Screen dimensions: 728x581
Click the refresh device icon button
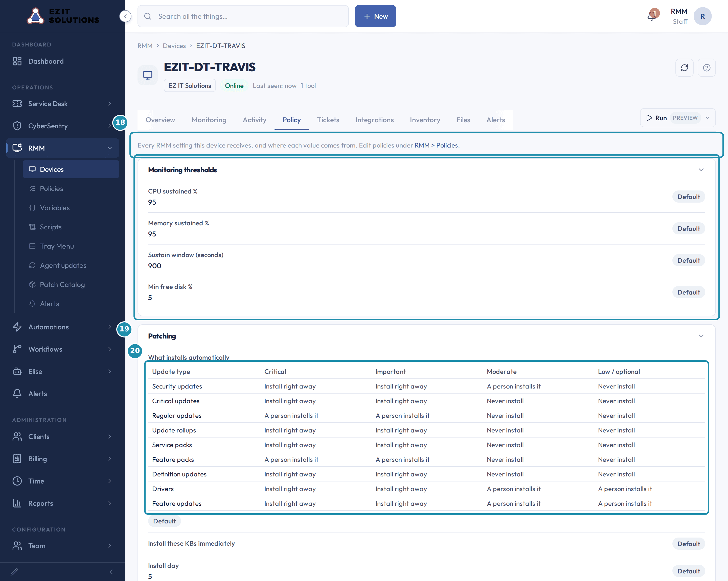pyautogui.click(x=684, y=68)
